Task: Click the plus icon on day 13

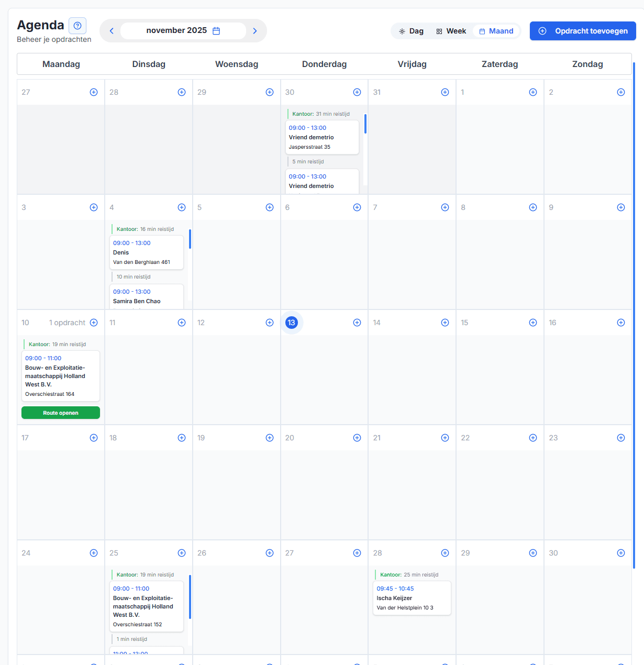Action: (357, 323)
